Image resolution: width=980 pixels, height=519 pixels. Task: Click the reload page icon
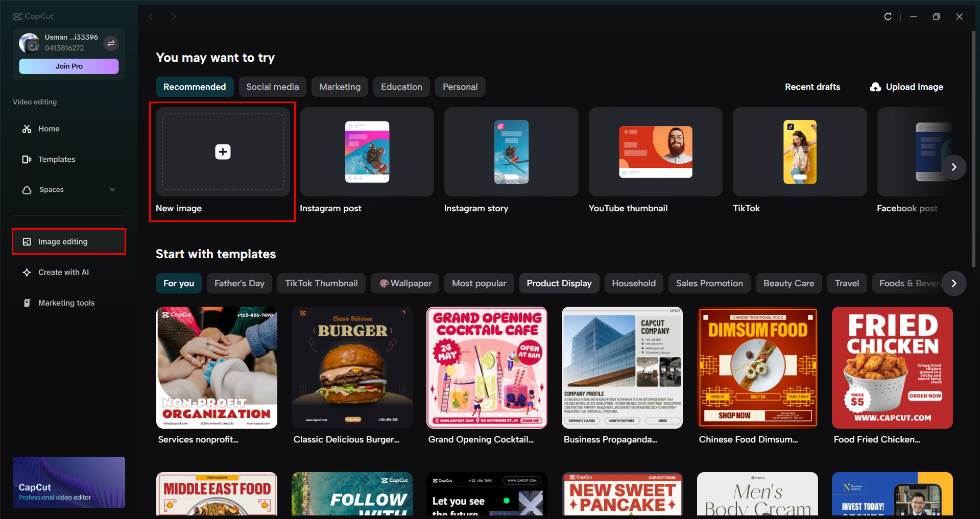888,16
